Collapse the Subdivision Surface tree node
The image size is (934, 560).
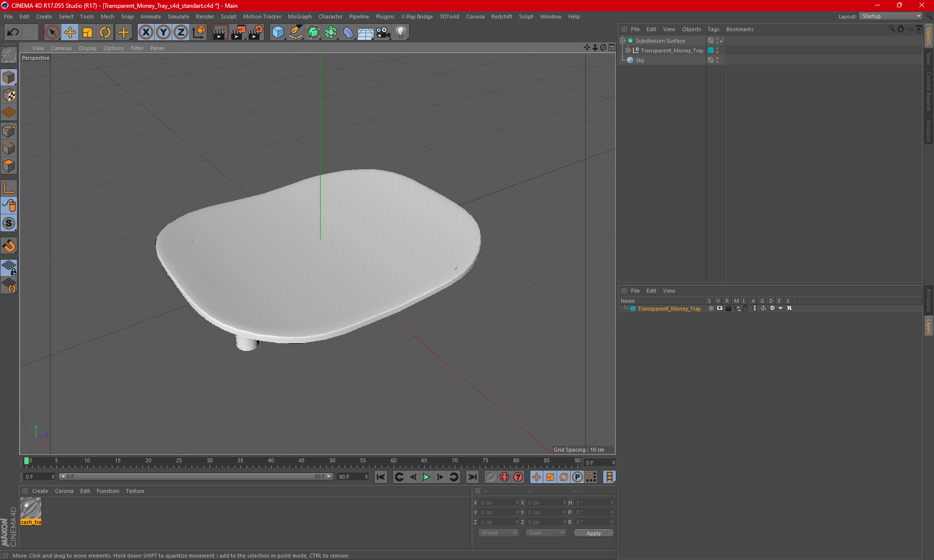tap(622, 41)
